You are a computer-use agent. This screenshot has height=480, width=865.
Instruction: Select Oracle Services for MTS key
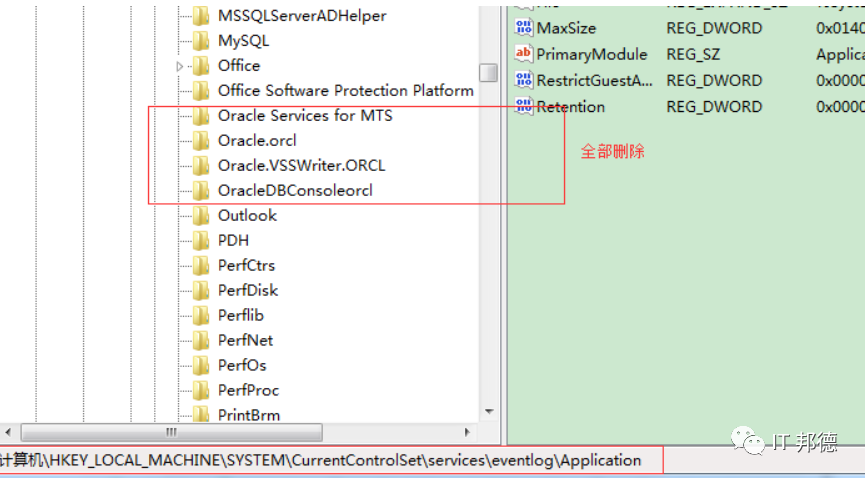304,116
